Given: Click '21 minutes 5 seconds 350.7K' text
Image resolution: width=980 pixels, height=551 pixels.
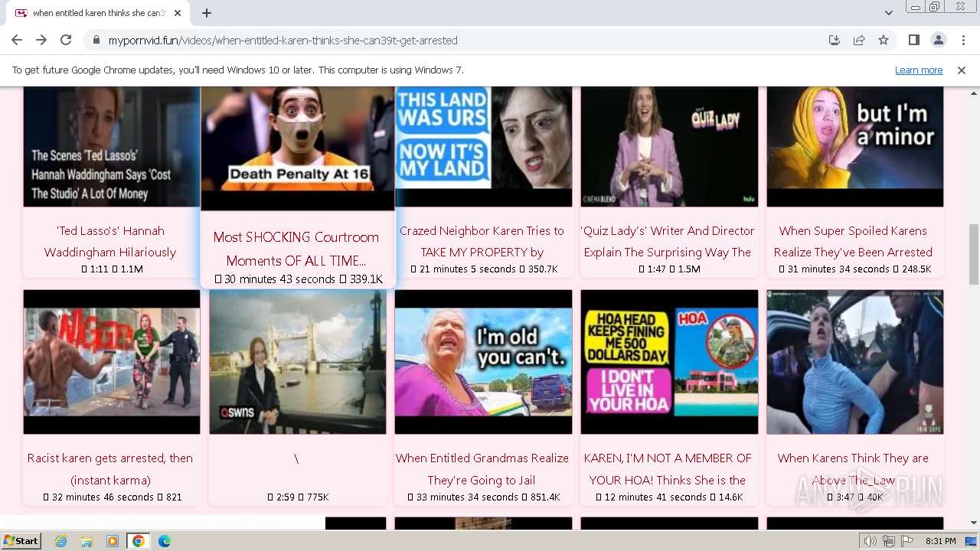Looking at the screenshot, I should (485, 269).
